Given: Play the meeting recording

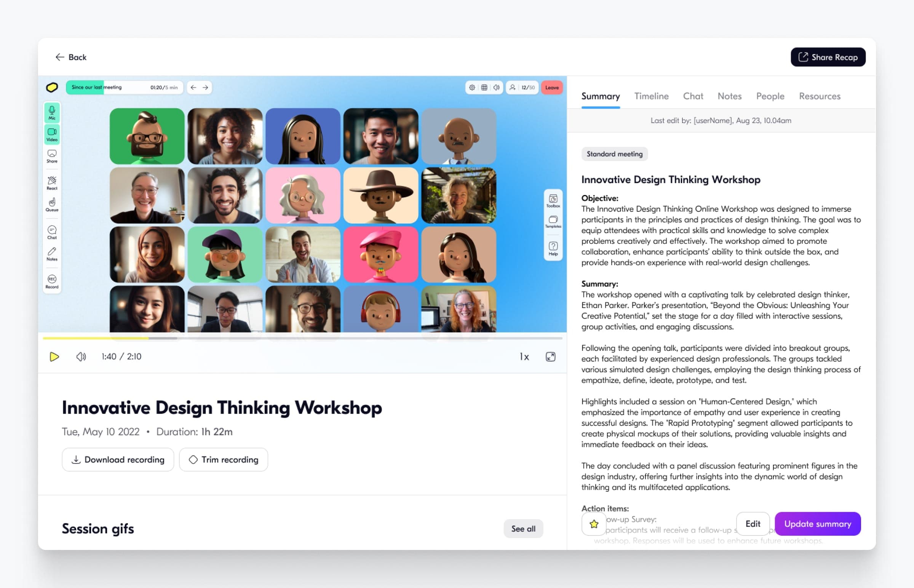Looking at the screenshot, I should (54, 356).
